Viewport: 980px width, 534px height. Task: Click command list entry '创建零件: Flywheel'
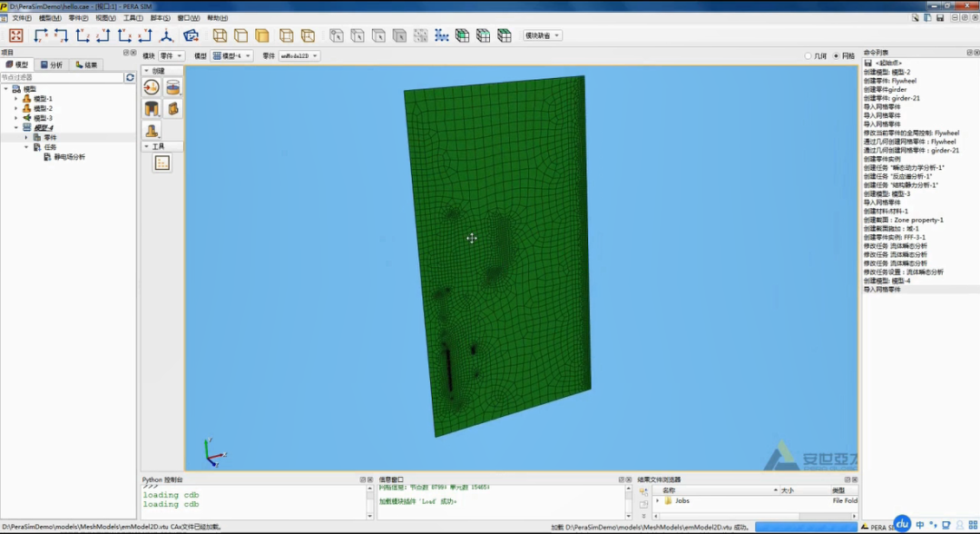890,81
